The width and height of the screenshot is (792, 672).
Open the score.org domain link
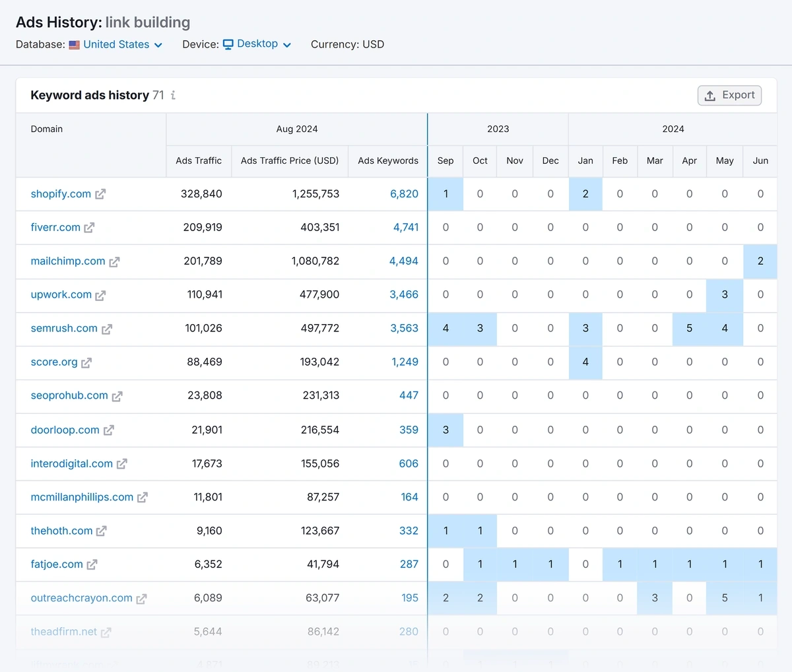tap(54, 362)
